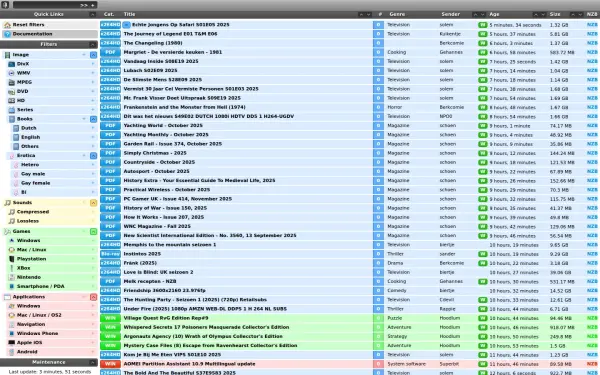Select the WMV filter icon

(11, 73)
